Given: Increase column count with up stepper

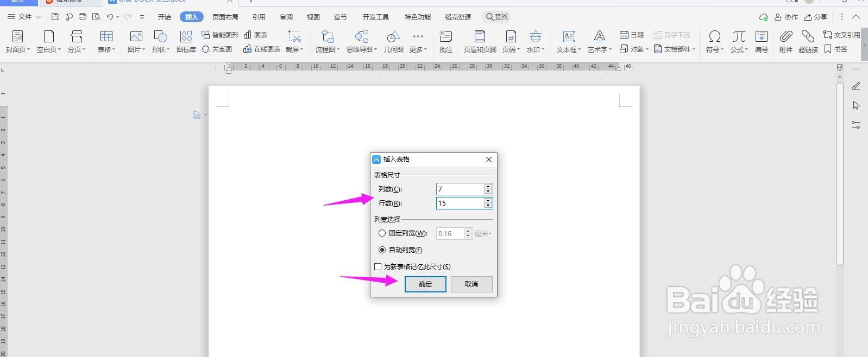Looking at the screenshot, I should pyautogui.click(x=488, y=186).
